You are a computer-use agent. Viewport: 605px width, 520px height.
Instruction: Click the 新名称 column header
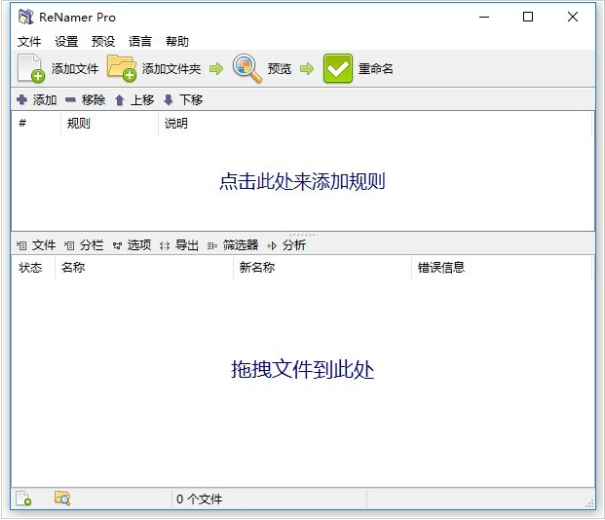click(257, 267)
